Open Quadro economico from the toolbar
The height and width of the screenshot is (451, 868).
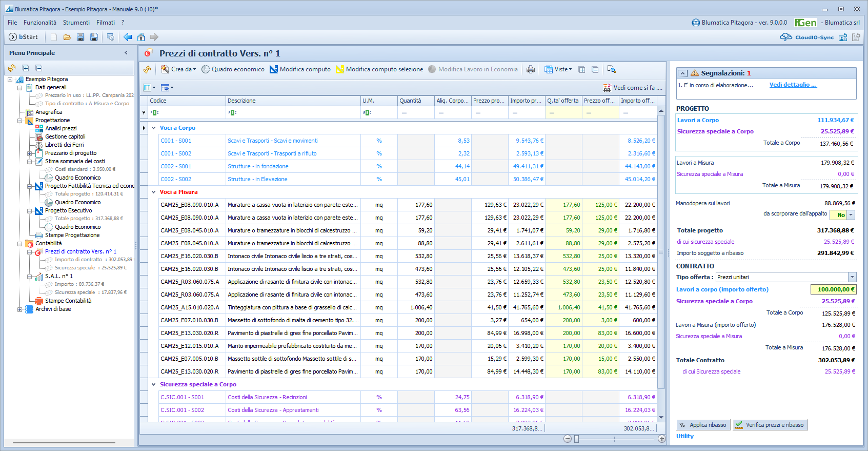point(233,69)
